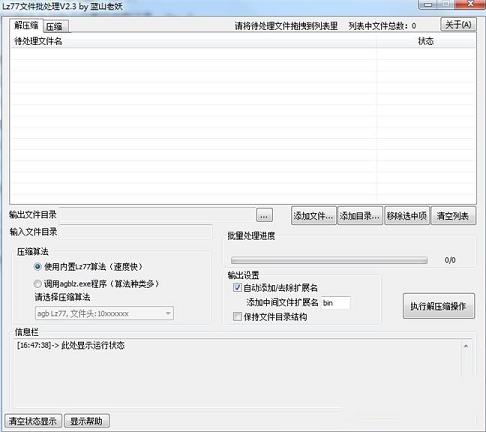Click the 清空状态显示 button
The width and height of the screenshot is (486, 432).
coord(33,421)
